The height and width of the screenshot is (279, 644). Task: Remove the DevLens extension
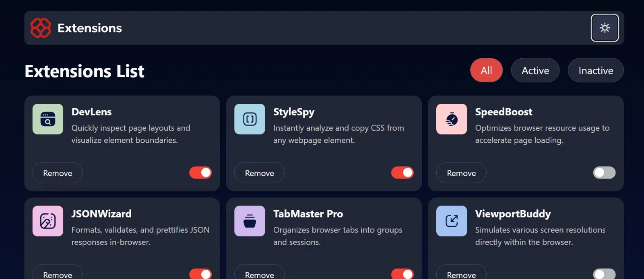(58, 173)
